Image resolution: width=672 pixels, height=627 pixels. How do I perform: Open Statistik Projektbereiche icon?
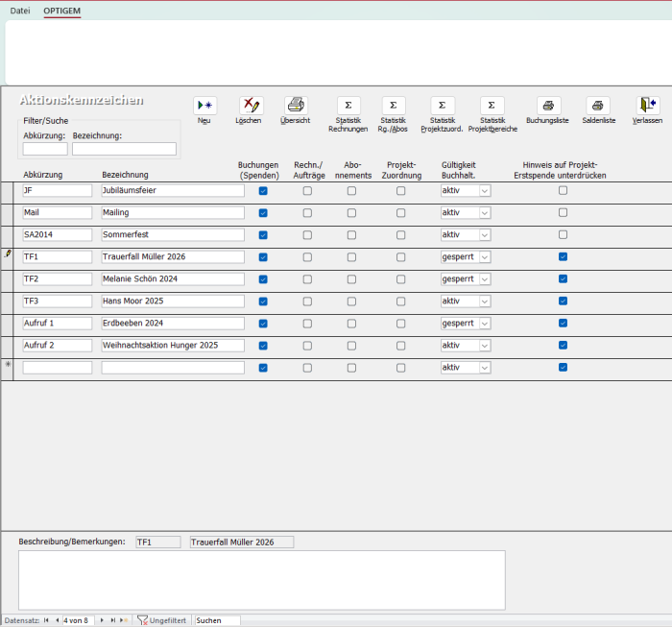(492, 106)
